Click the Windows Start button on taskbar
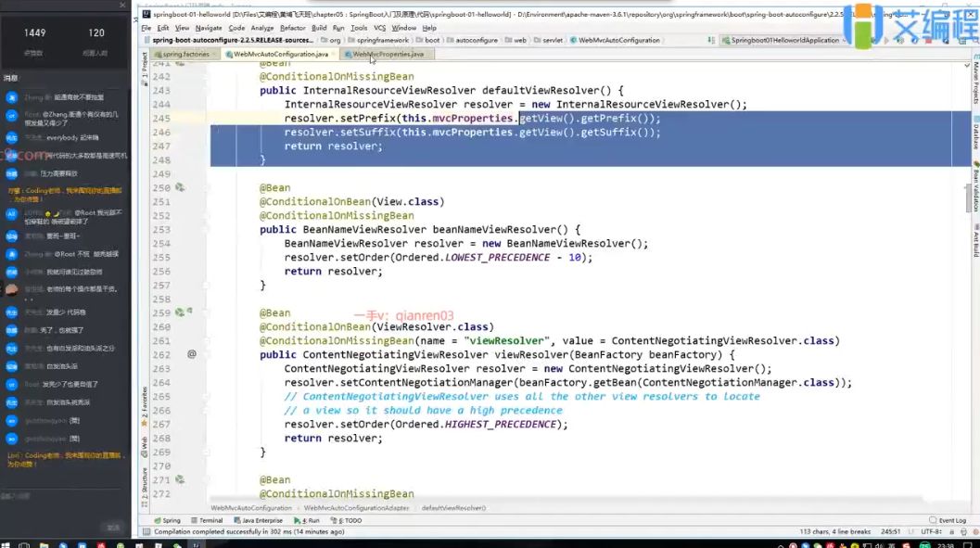The image size is (980, 548). 5,545
